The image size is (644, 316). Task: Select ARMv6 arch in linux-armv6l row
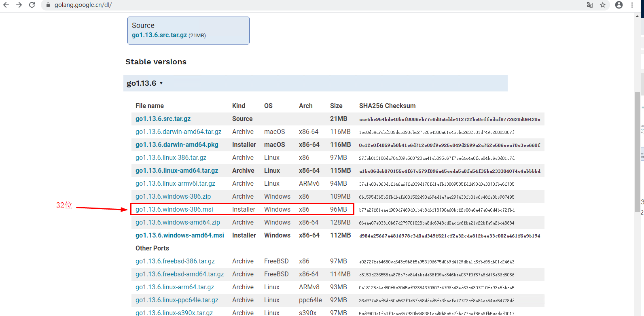click(x=309, y=183)
